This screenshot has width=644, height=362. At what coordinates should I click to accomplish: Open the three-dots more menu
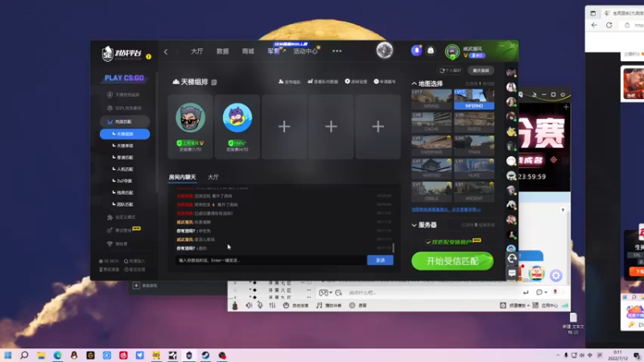[336, 51]
